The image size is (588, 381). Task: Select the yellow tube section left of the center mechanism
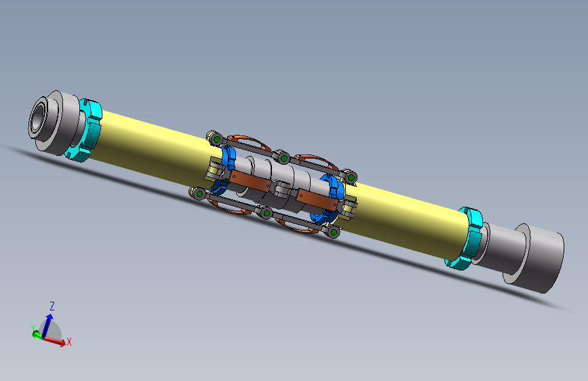(154, 151)
